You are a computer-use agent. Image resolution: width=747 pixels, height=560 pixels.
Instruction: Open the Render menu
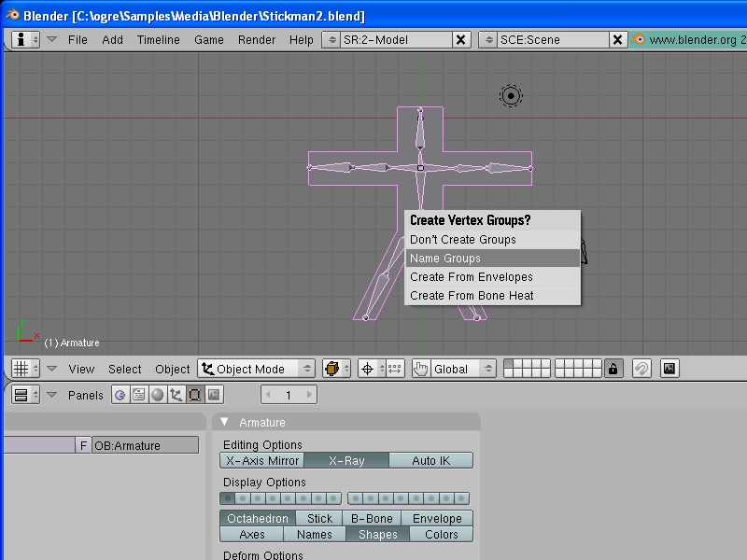pos(256,39)
